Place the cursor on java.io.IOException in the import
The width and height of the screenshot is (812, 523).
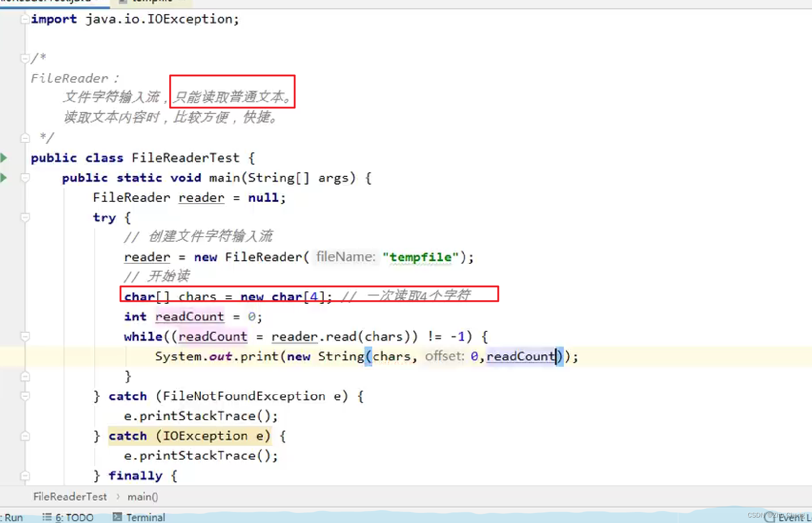click(x=159, y=19)
